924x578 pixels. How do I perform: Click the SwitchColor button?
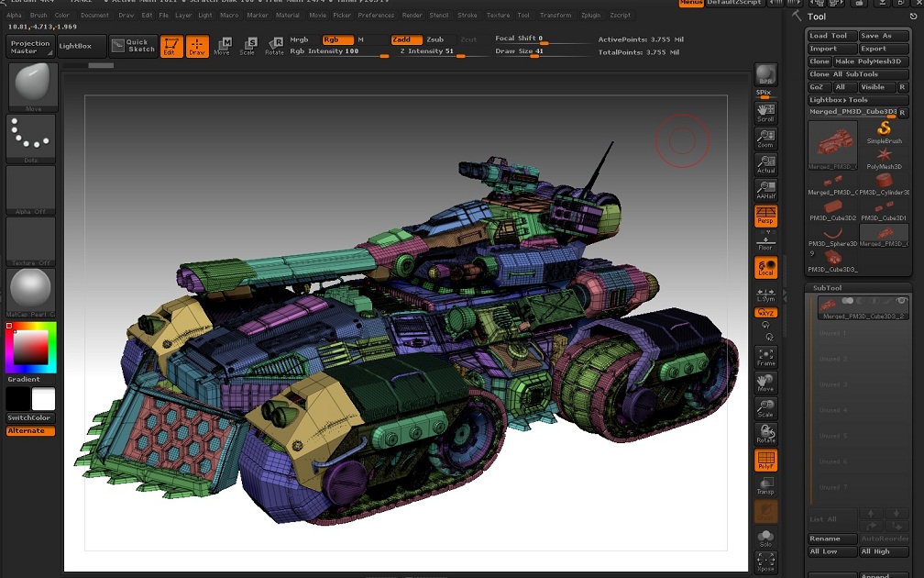pos(30,417)
